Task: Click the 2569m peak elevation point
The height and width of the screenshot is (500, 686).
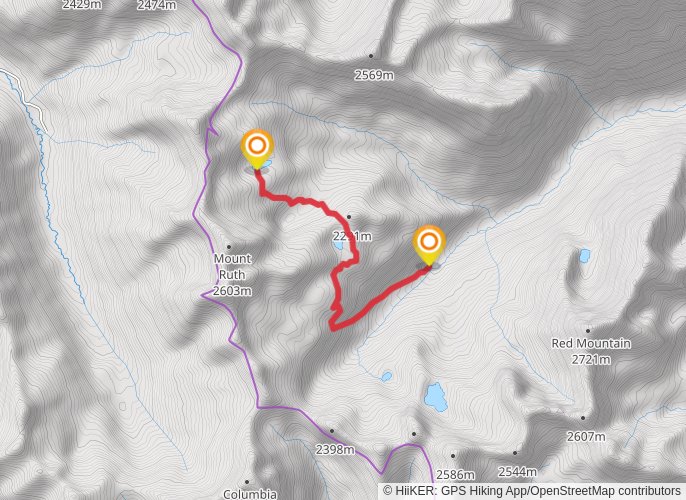Action: tap(371, 56)
